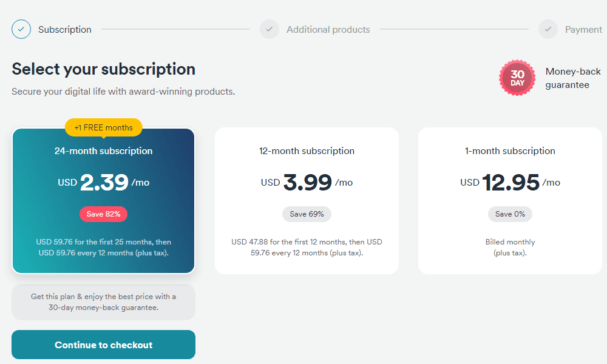Click the +1 FREE months ribbon
The width and height of the screenshot is (607, 364).
coord(103,127)
